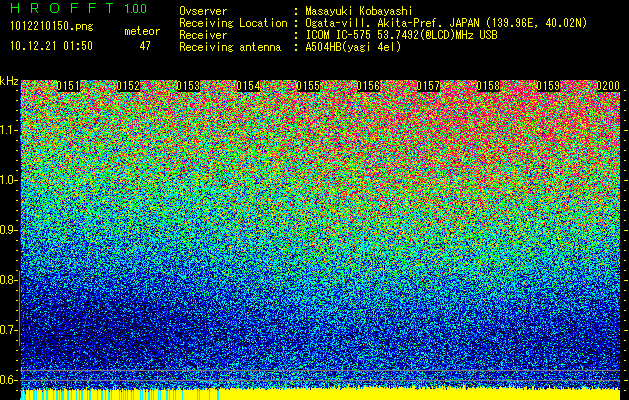Click the kHz axis unit label
The height and width of the screenshot is (400, 629).
(9, 81)
